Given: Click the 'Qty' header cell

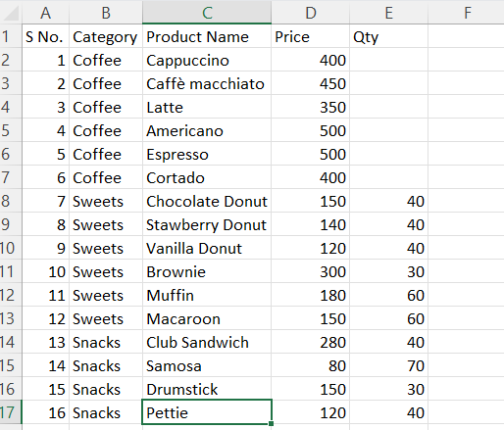Looking at the screenshot, I should pos(388,36).
